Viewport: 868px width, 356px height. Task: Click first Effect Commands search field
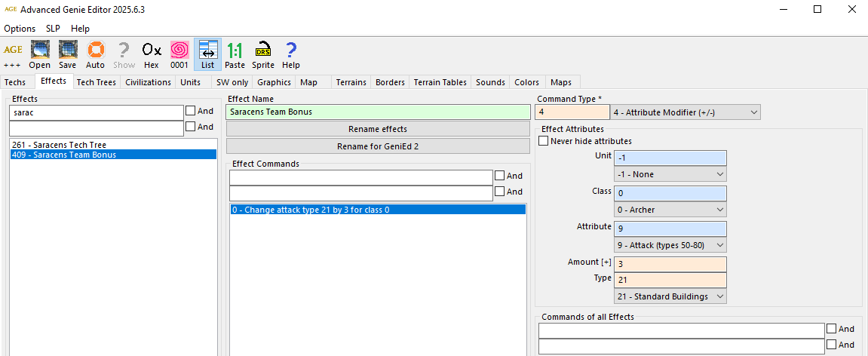361,177
